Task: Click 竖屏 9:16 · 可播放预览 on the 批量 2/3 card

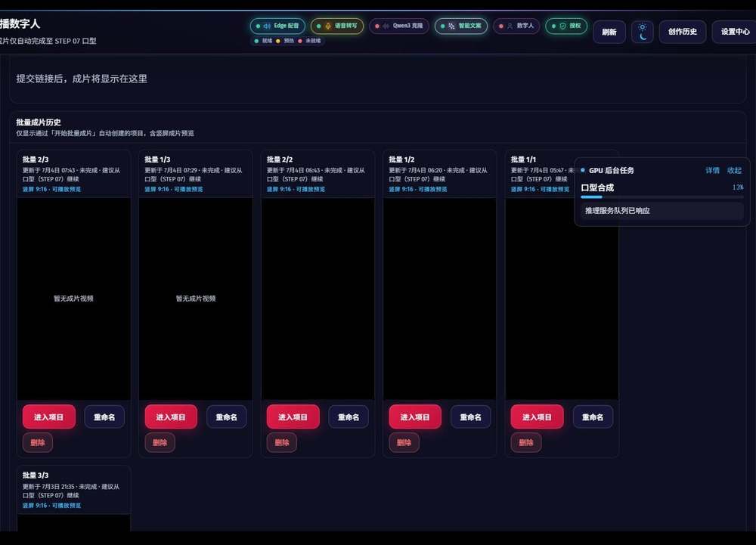Action: click(51, 189)
